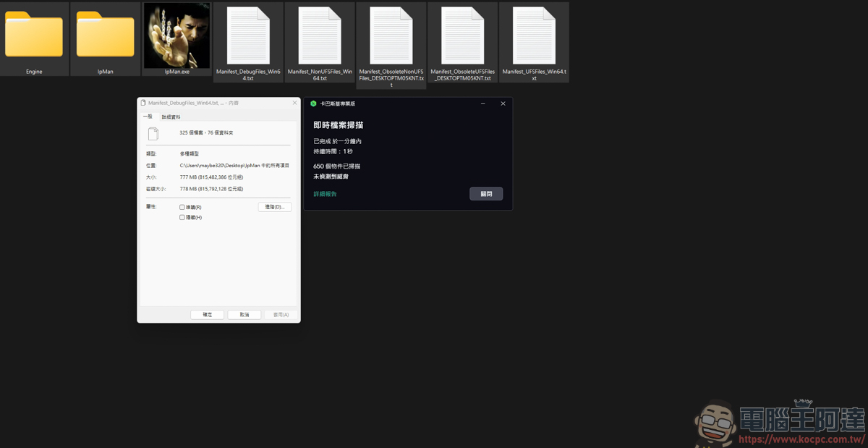Select Manifest_ObsoleteUFSFiles_DESKTOPTM05KNT.txt file icon
The image size is (868, 448).
click(463, 35)
